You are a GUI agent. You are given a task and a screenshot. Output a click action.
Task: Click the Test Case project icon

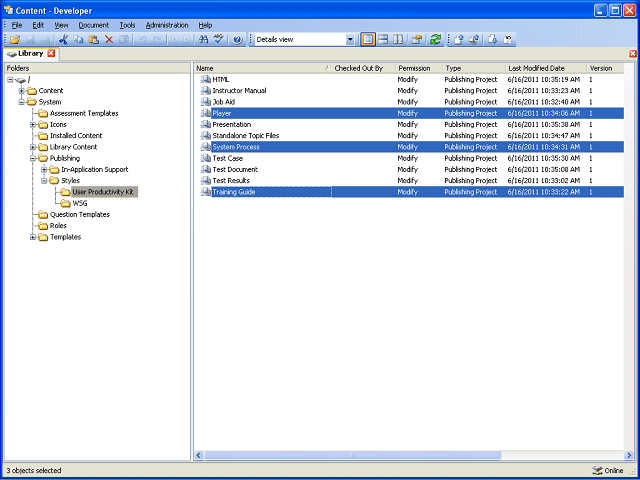(x=205, y=158)
